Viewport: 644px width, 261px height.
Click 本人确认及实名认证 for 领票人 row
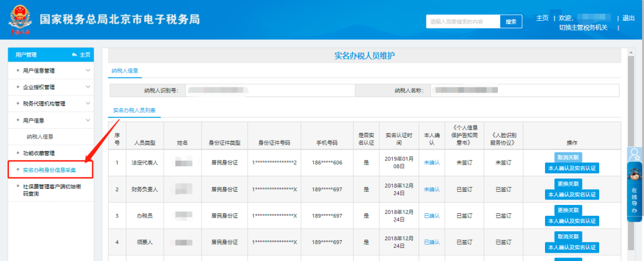(572, 247)
